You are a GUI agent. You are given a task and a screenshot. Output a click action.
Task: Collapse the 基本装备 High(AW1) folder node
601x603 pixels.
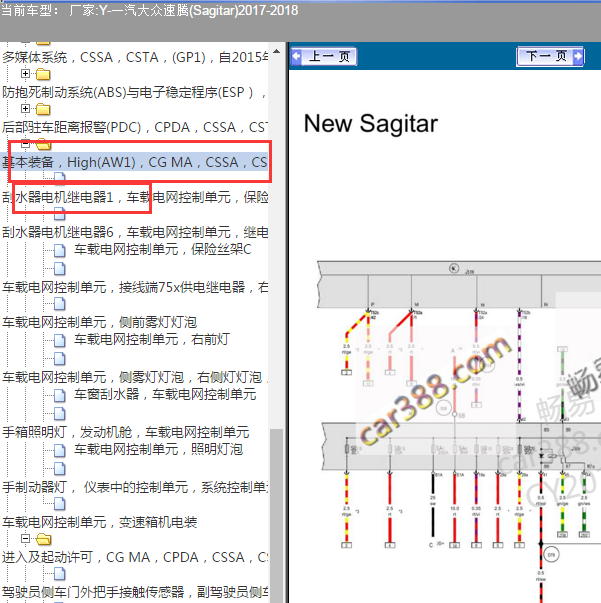click(25, 144)
